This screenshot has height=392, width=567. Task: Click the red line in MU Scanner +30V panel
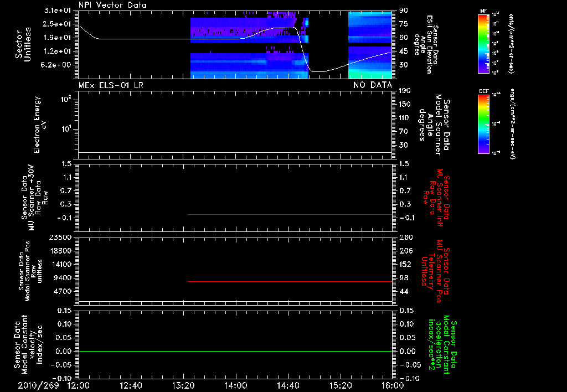coord(290,214)
